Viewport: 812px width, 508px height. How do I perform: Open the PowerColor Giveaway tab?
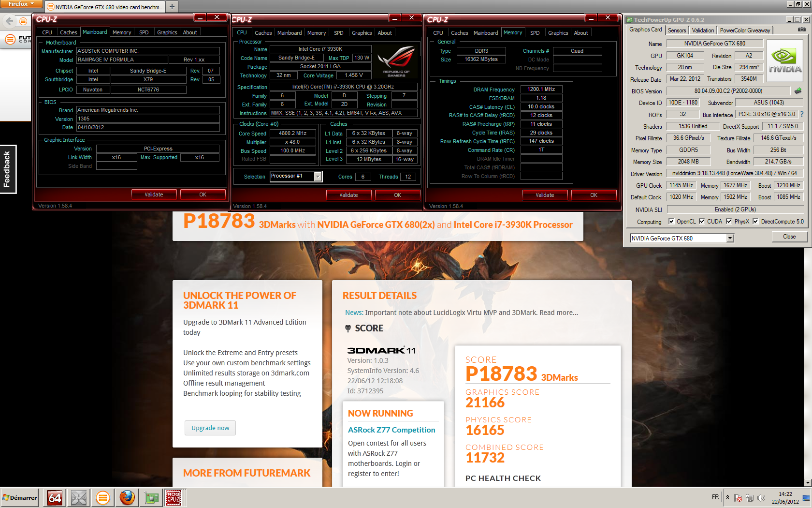coord(745,30)
